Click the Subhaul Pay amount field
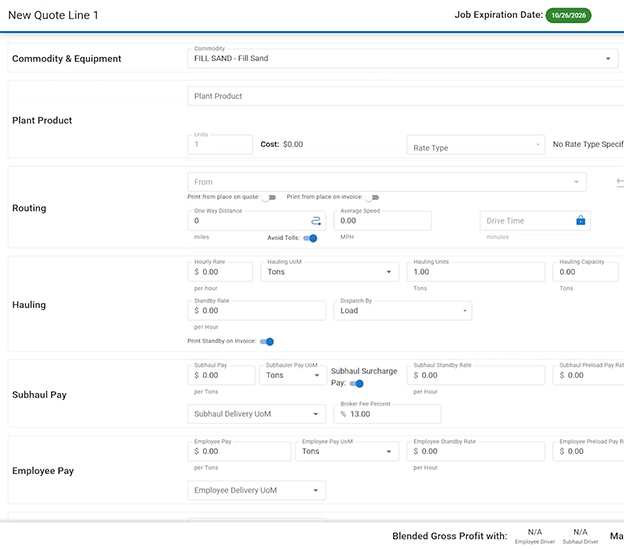The height and width of the screenshot is (549, 624). click(x=221, y=375)
